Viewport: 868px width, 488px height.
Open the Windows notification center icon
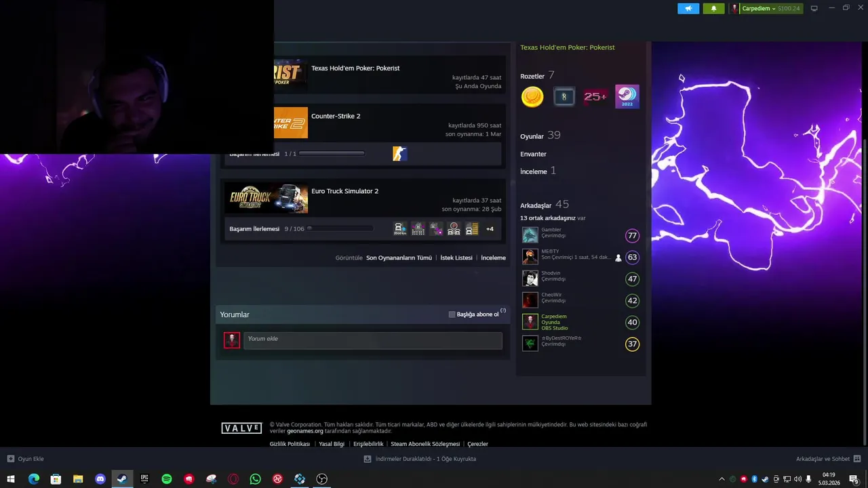pyautogui.click(x=854, y=479)
